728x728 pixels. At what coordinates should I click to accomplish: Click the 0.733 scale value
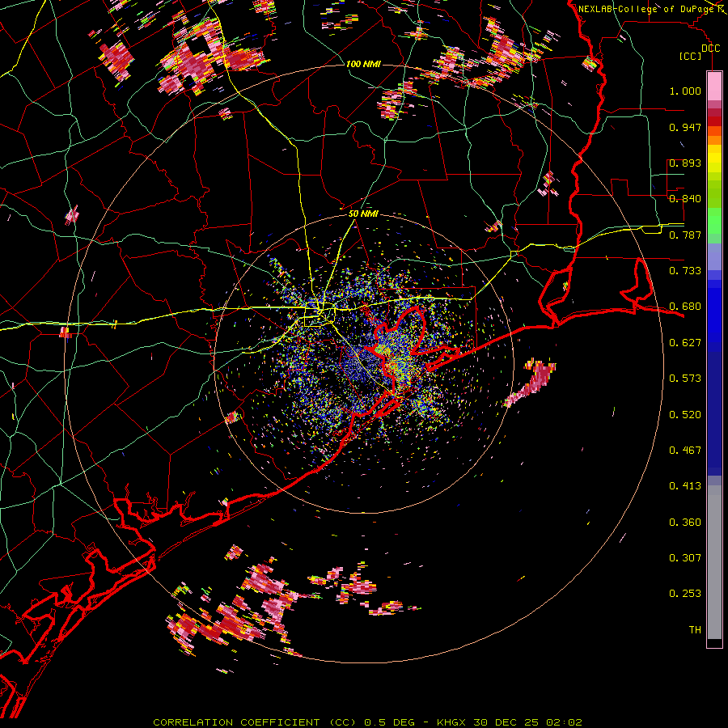[x=685, y=271]
